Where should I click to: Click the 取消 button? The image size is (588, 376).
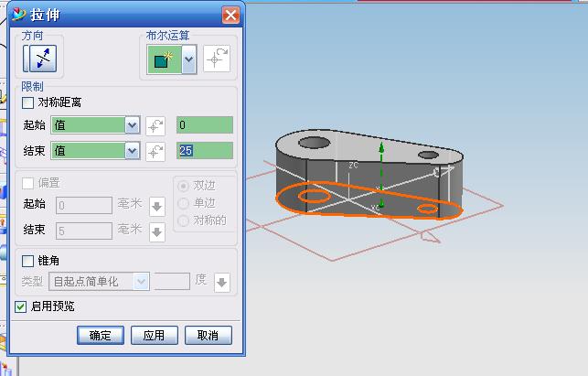pyautogui.click(x=208, y=335)
